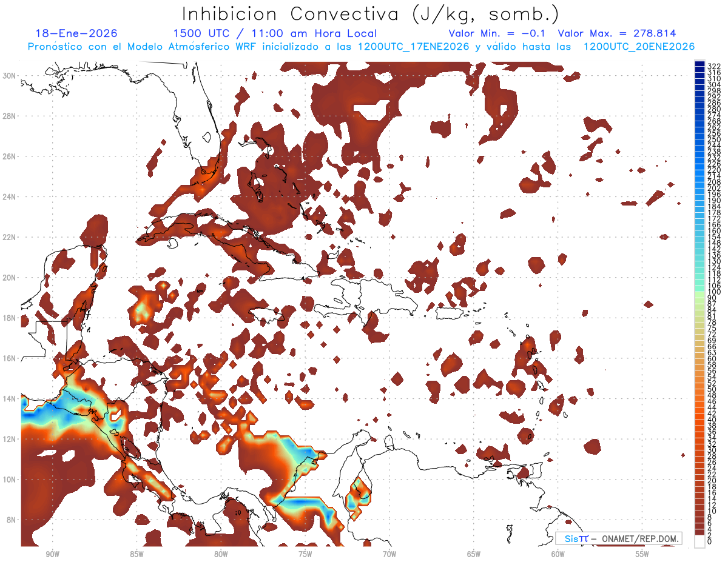Viewport: 728px width, 562px height.
Task: Click the date label '18-Ene-2026'
Action: tap(76, 33)
